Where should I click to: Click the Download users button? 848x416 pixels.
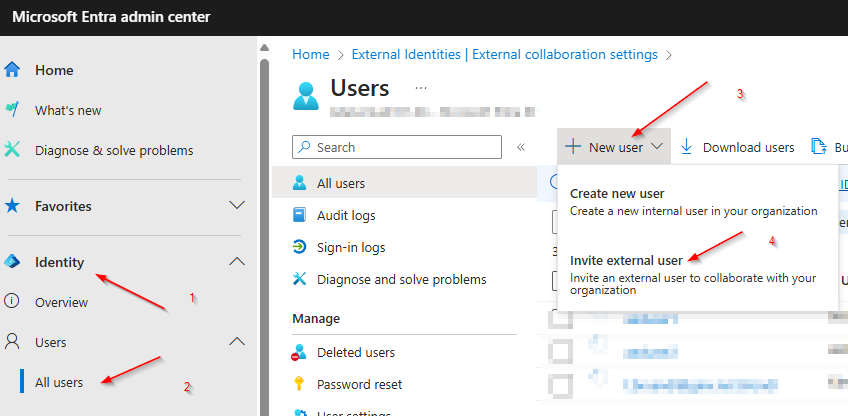pyautogui.click(x=737, y=147)
